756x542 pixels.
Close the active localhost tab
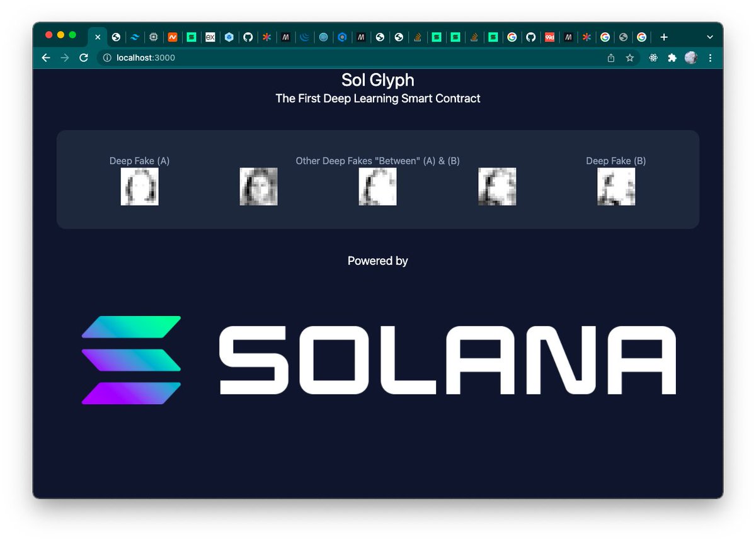[x=98, y=37]
